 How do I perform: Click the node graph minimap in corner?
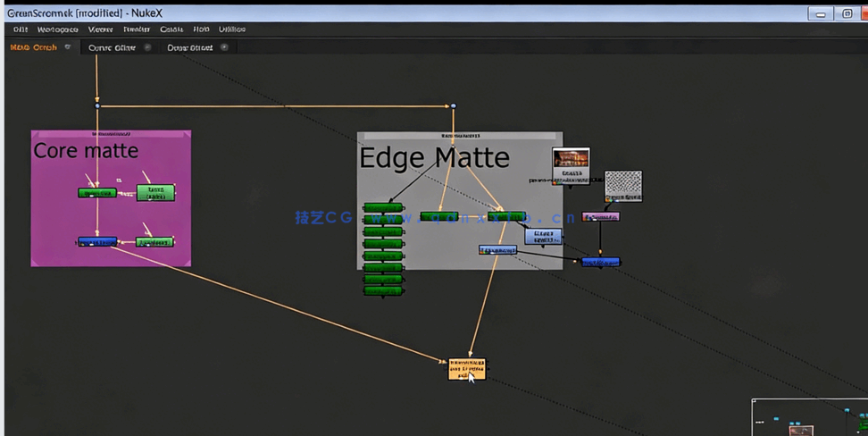point(809,417)
